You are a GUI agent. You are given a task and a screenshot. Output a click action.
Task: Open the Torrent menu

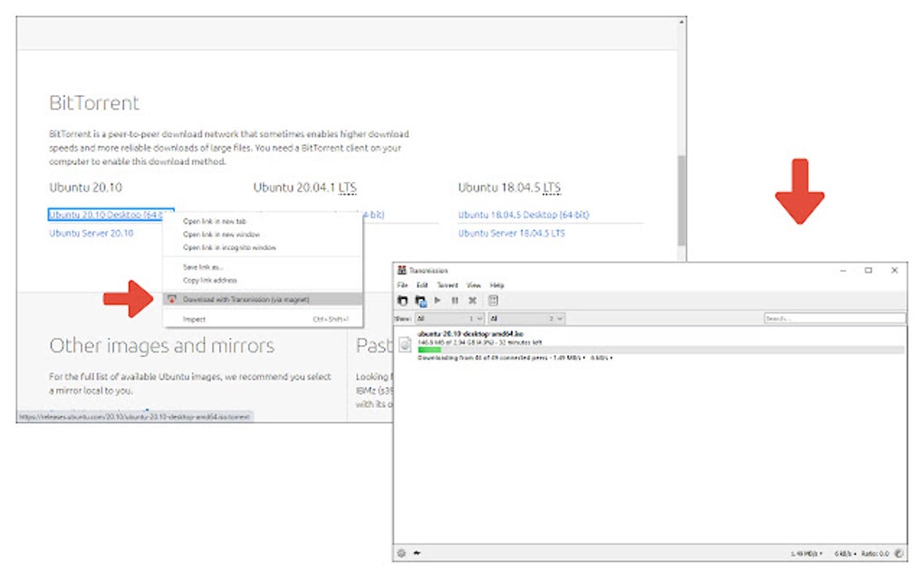click(448, 285)
